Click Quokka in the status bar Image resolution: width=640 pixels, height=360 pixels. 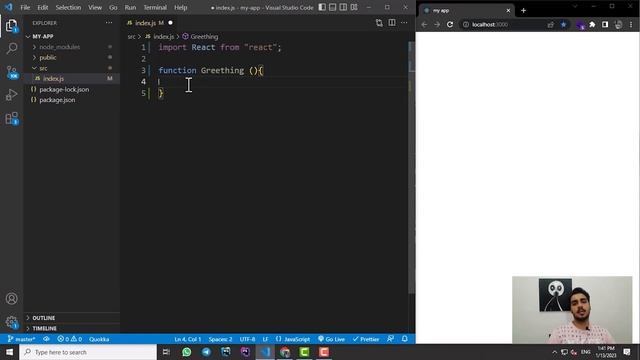point(99,339)
